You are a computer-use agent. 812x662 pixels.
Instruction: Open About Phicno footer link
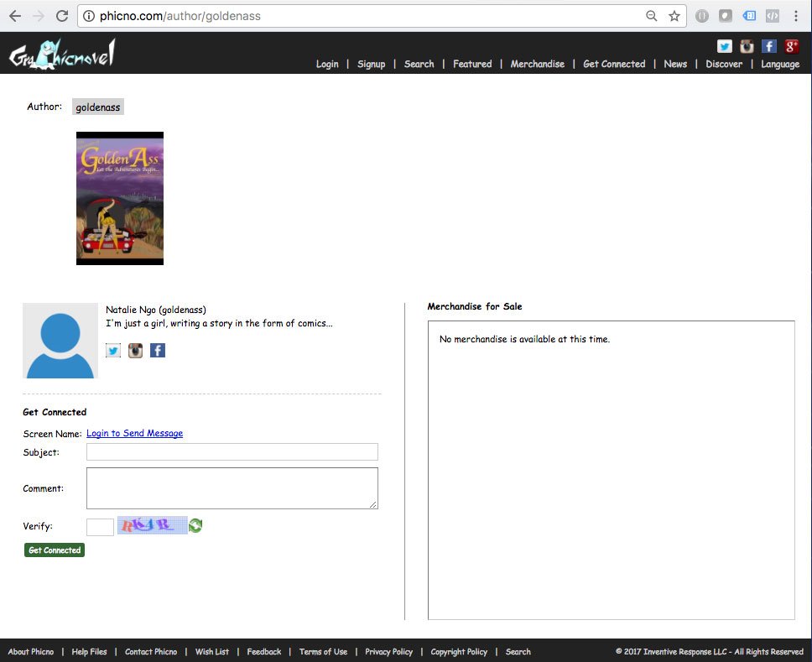31,652
